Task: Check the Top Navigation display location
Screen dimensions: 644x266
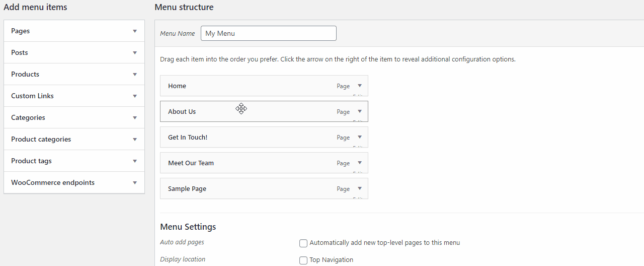Action: click(x=303, y=260)
